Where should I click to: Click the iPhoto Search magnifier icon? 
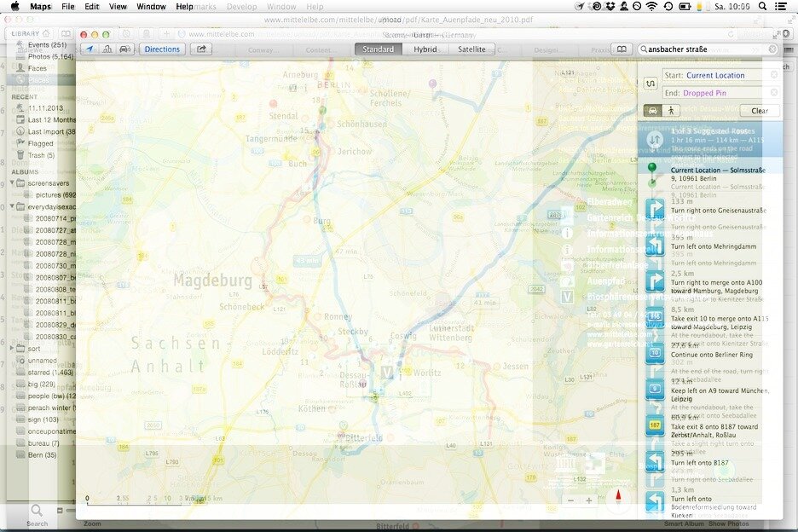[37, 510]
